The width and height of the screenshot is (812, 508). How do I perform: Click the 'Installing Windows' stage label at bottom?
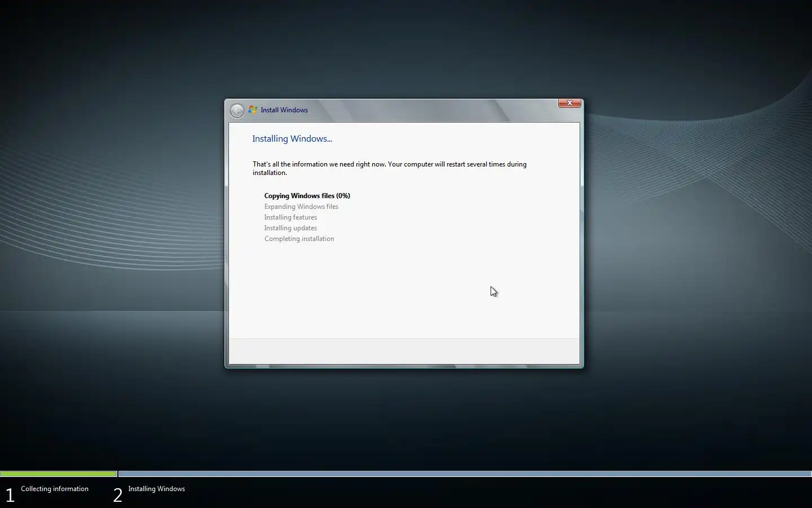pyautogui.click(x=156, y=489)
